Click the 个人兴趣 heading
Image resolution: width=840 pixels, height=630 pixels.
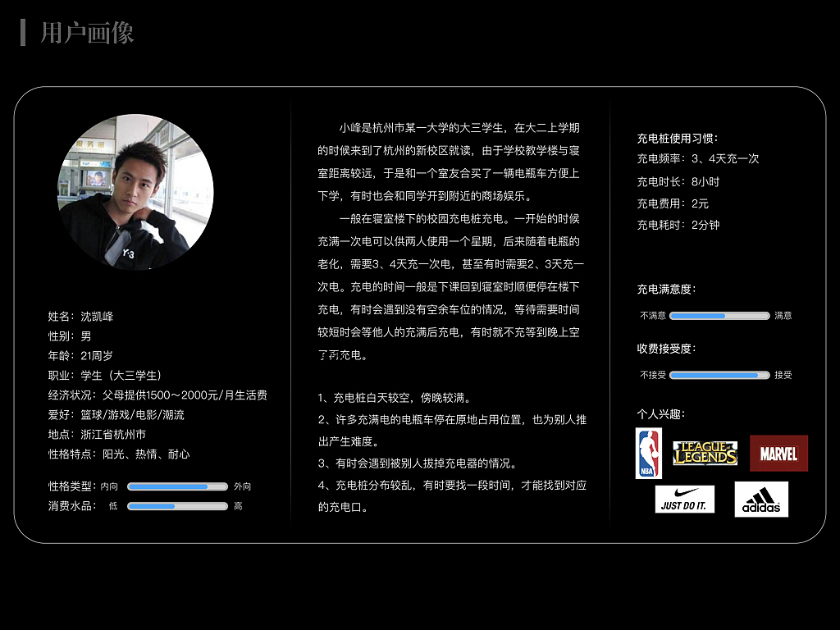coord(661,414)
